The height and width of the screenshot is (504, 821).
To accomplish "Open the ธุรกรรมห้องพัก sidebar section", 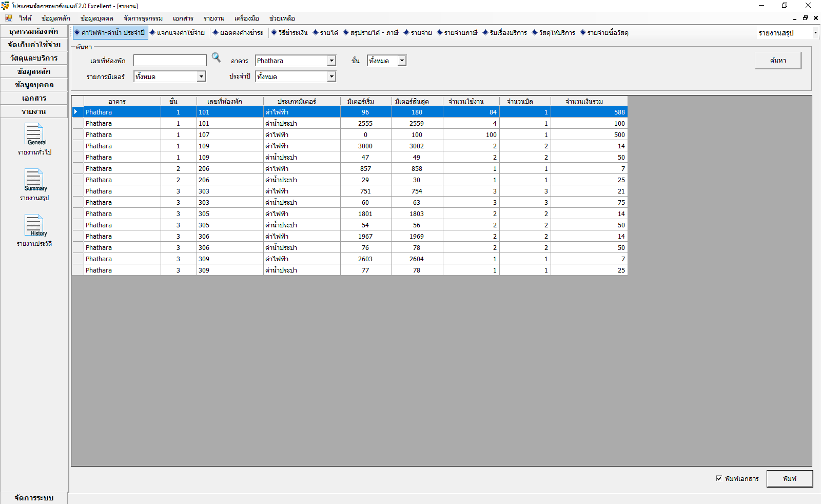I will click(x=34, y=31).
